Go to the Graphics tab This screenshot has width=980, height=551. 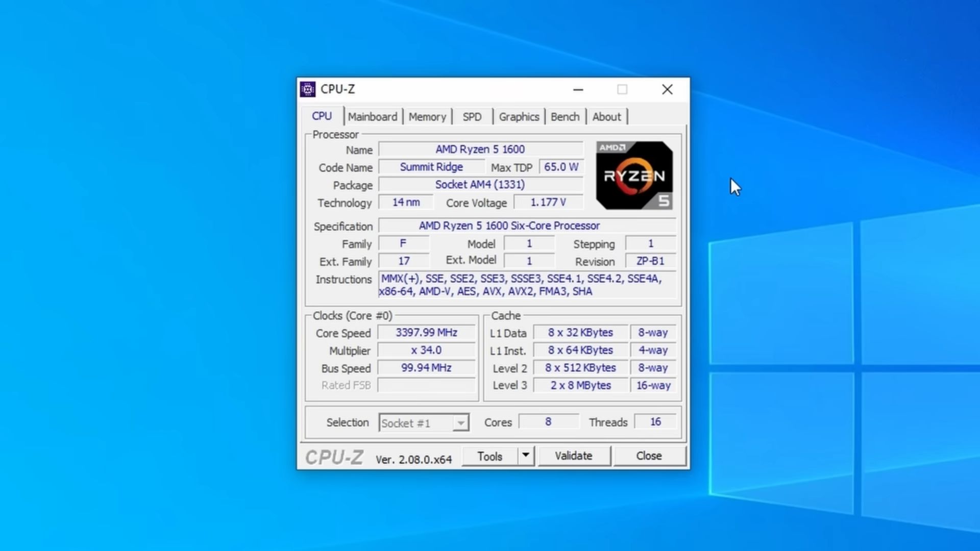[x=519, y=117]
